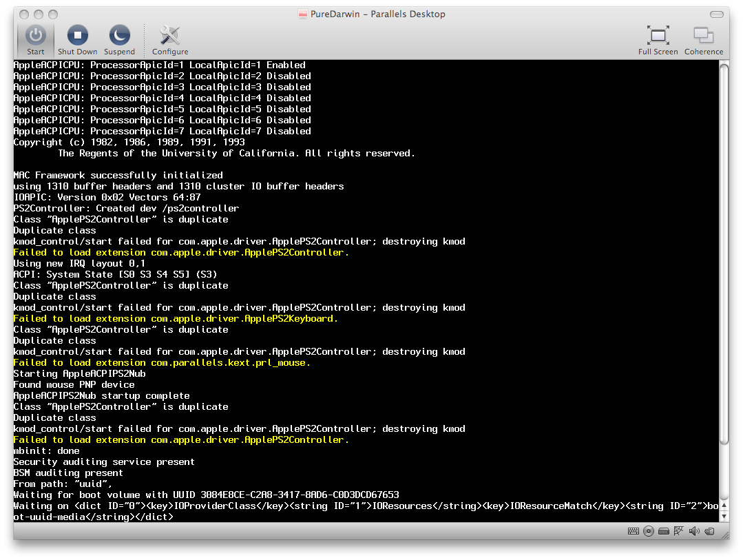The width and height of the screenshot is (743, 560).
Task: Click the hard disk status icon
Action: [x=663, y=531]
